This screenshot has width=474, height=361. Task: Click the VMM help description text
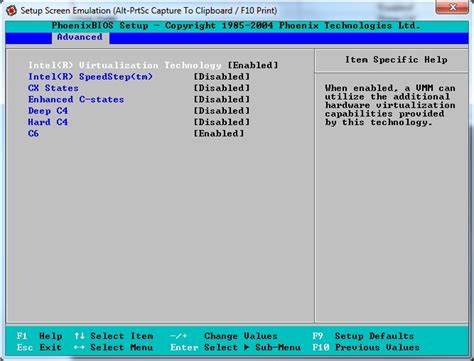click(390, 105)
